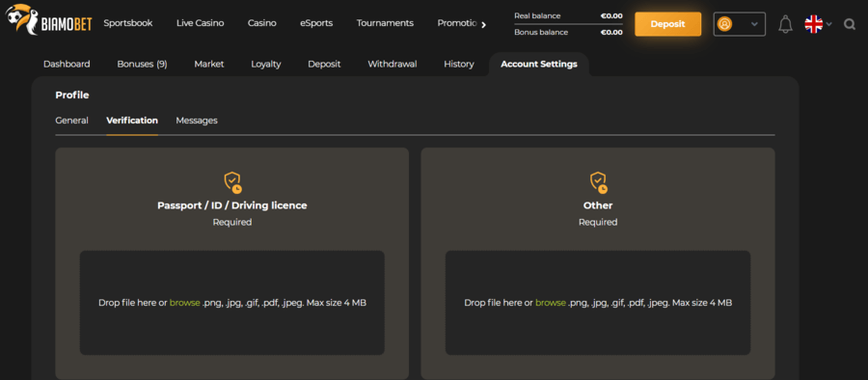
Task: Go to eSports section
Action: [316, 23]
